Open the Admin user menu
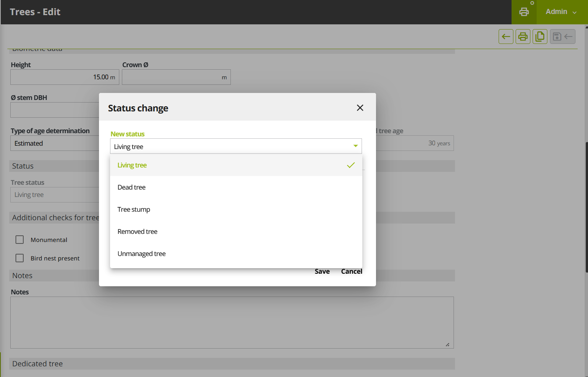Viewport: 588px width, 377px height. [x=561, y=12]
